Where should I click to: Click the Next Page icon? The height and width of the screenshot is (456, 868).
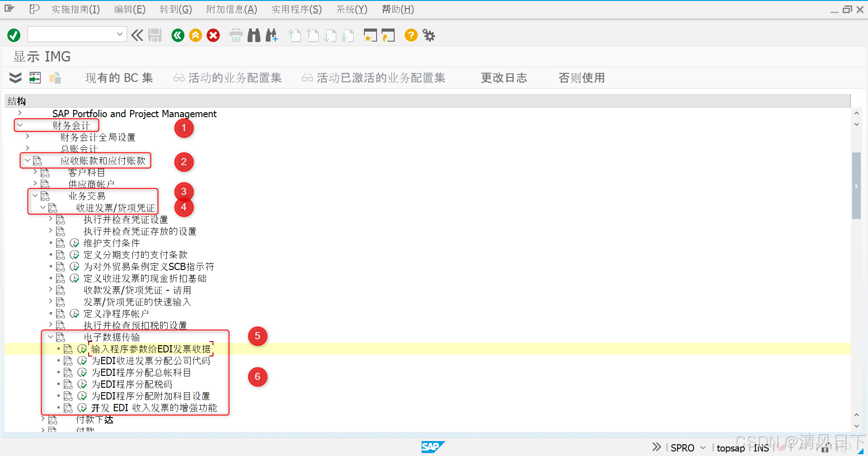click(330, 35)
